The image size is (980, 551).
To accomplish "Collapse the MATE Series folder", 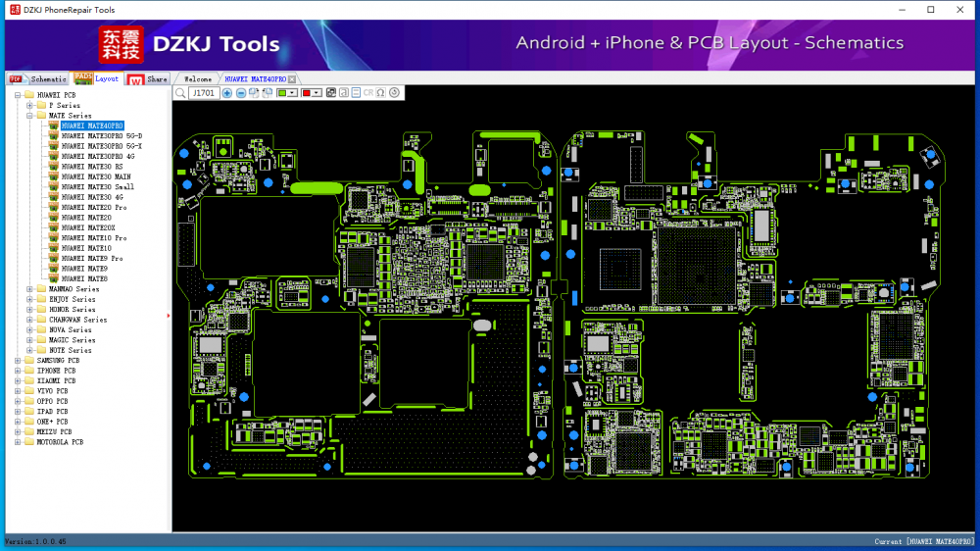I will (x=29, y=116).
